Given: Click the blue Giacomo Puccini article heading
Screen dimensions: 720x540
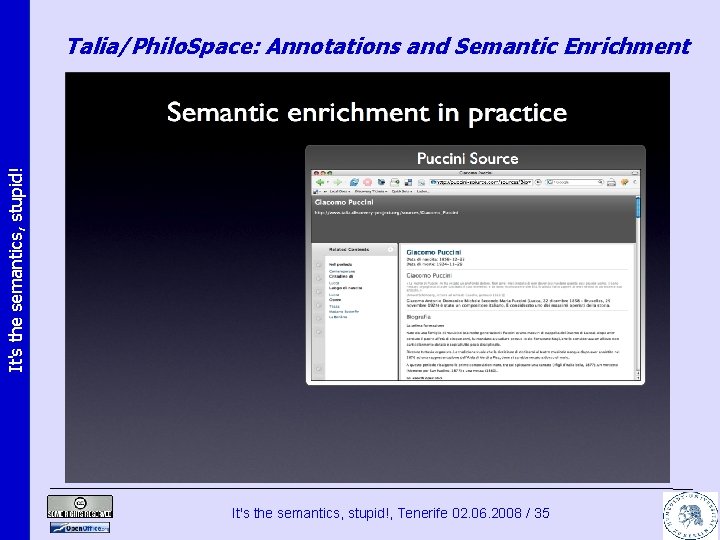Looking at the screenshot, I should (x=433, y=252).
